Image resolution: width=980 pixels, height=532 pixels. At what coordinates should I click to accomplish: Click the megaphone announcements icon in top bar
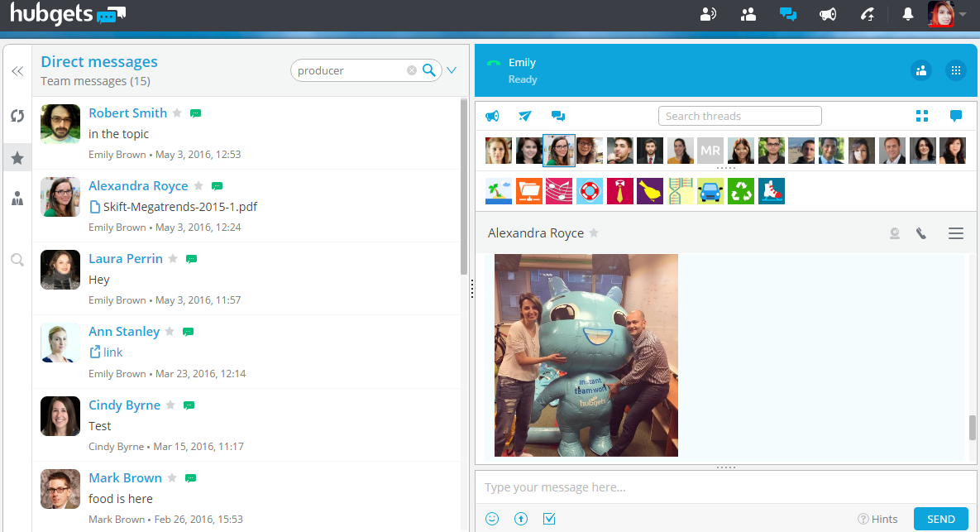pyautogui.click(x=827, y=14)
